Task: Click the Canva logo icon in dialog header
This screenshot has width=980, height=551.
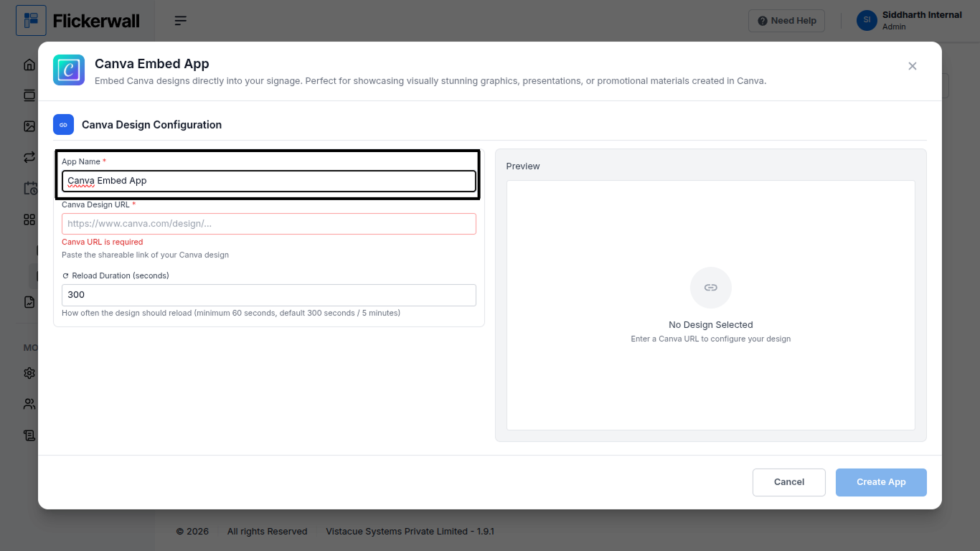Action: (x=69, y=70)
